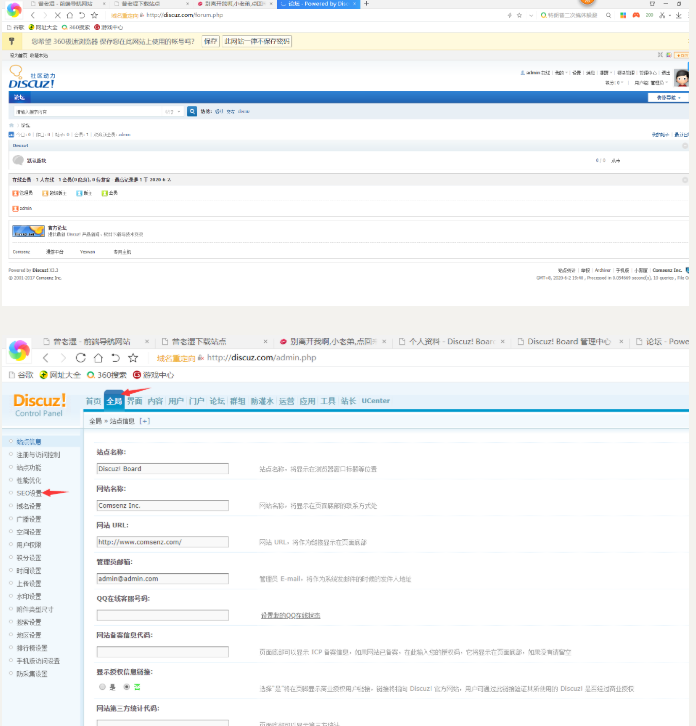Open 谷歌 bookmark in admin.php window

[x=21, y=375]
